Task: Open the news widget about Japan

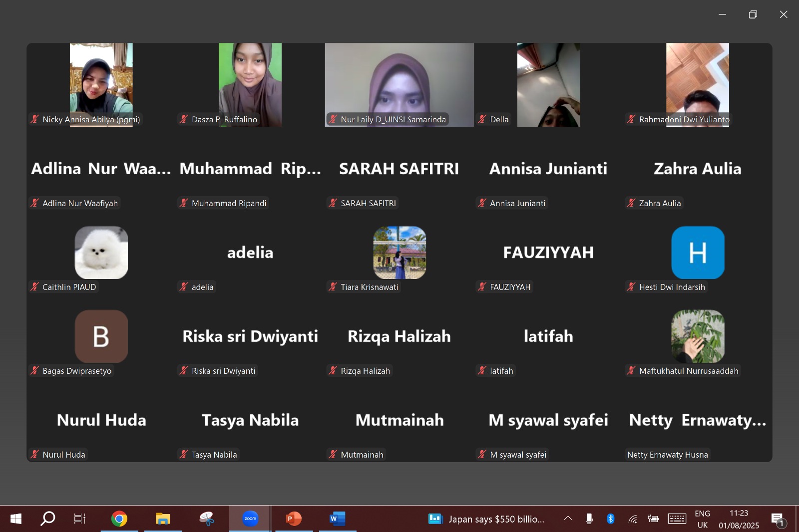Action: click(486, 519)
